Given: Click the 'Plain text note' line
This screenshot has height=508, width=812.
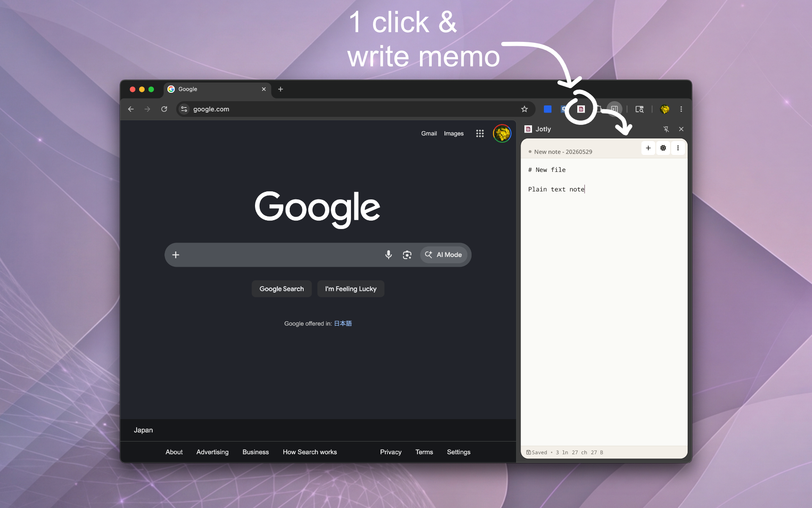Looking at the screenshot, I should [556, 189].
